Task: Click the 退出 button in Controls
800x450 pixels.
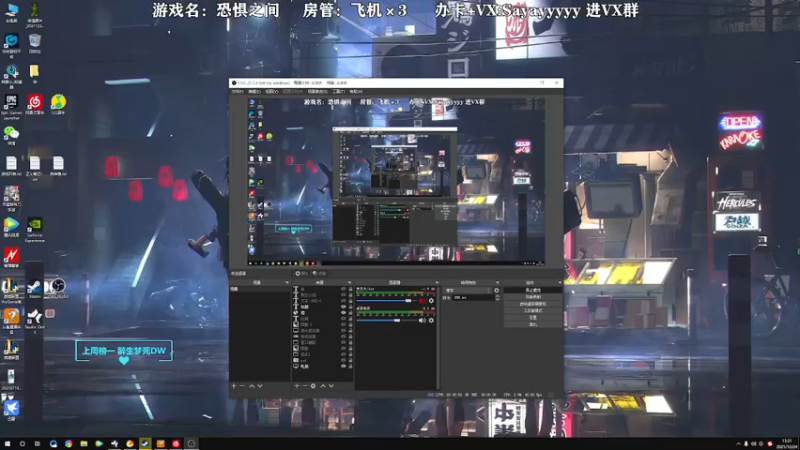Action: pos(533,324)
